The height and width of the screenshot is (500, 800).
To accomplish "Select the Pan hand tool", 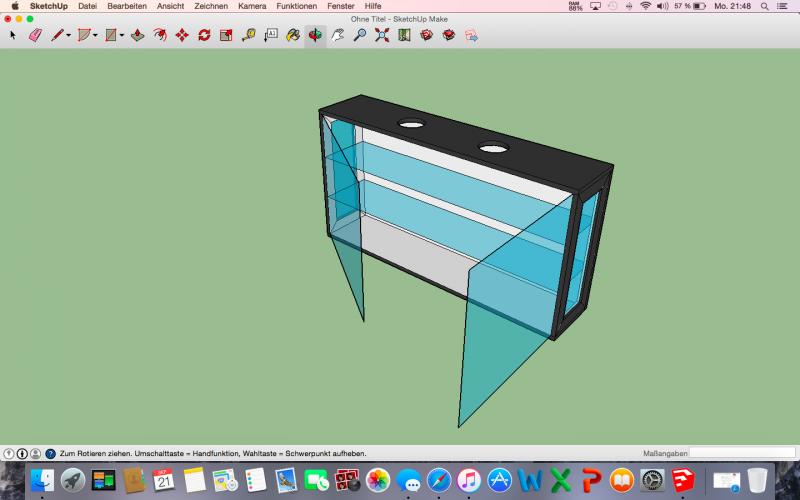I will coord(337,35).
